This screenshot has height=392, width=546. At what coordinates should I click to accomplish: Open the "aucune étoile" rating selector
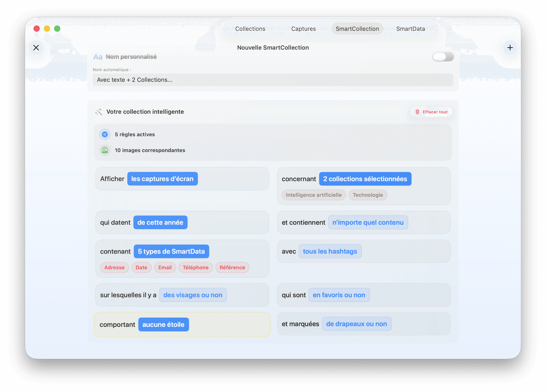163,324
